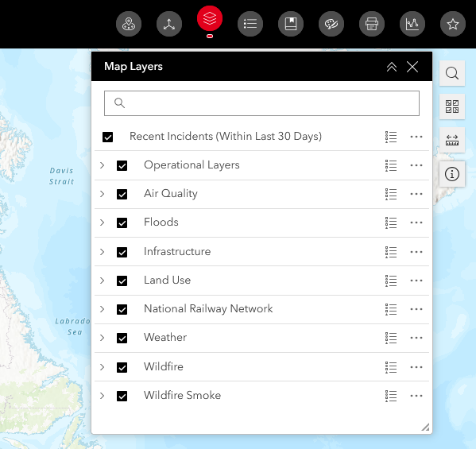Viewport: 476px width, 449px height.
Task: Open more options for Land Use
Action: [x=416, y=281]
